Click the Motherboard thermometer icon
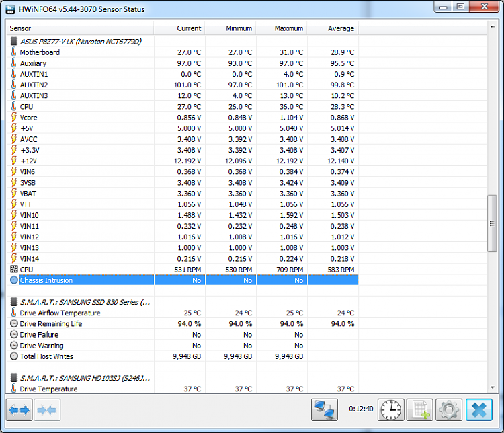504x433 pixels. click(x=14, y=52)
